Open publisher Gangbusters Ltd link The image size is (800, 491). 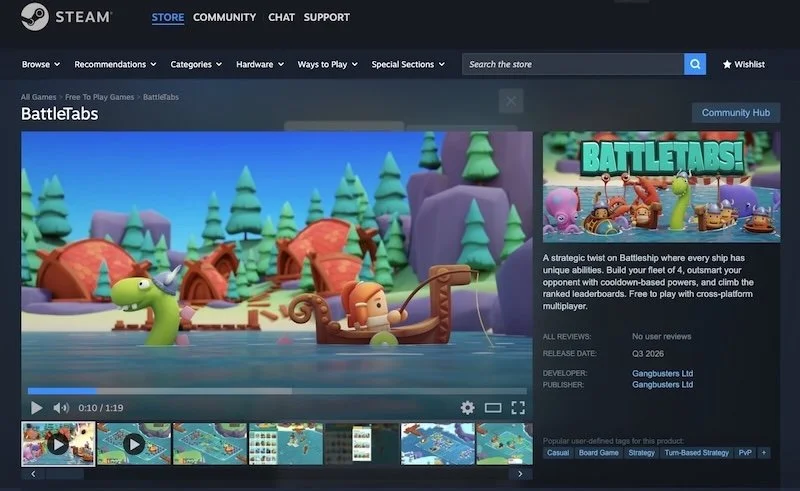click(x=662, y=385)
